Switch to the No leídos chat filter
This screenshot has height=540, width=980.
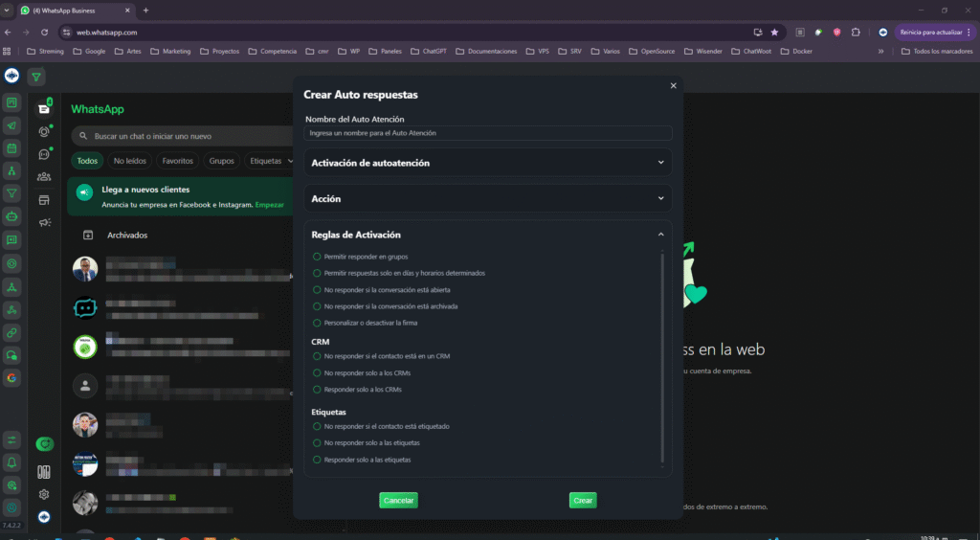pyautogui.click(x=130, y=161)
